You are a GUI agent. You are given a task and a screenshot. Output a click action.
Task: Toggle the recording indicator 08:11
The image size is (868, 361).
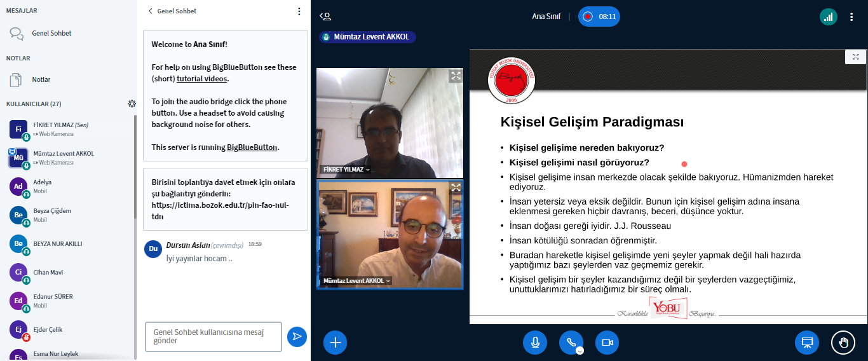click(599, 17)
